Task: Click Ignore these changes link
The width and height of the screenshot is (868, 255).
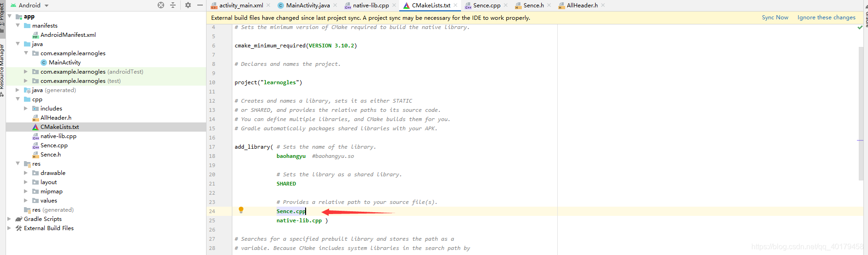Action: pos(827,17)
